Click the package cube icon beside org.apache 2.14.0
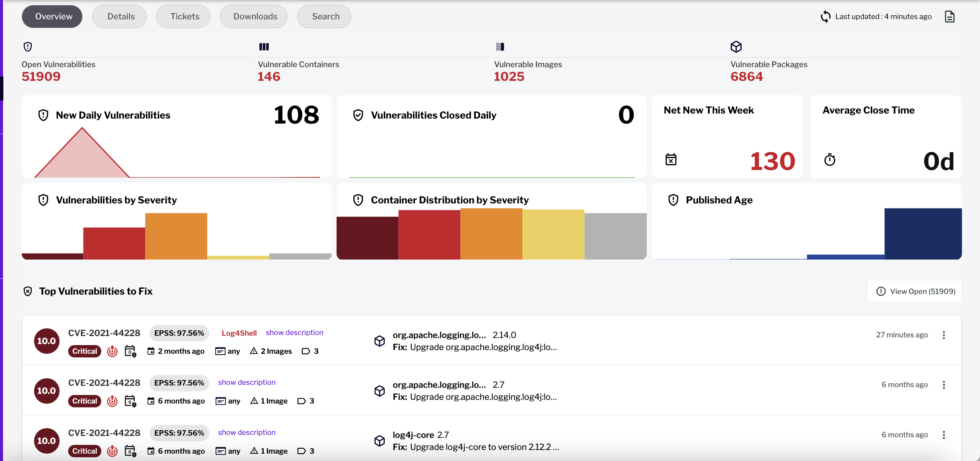The width and height of the screenshot is (980, 461). point(379,341)
